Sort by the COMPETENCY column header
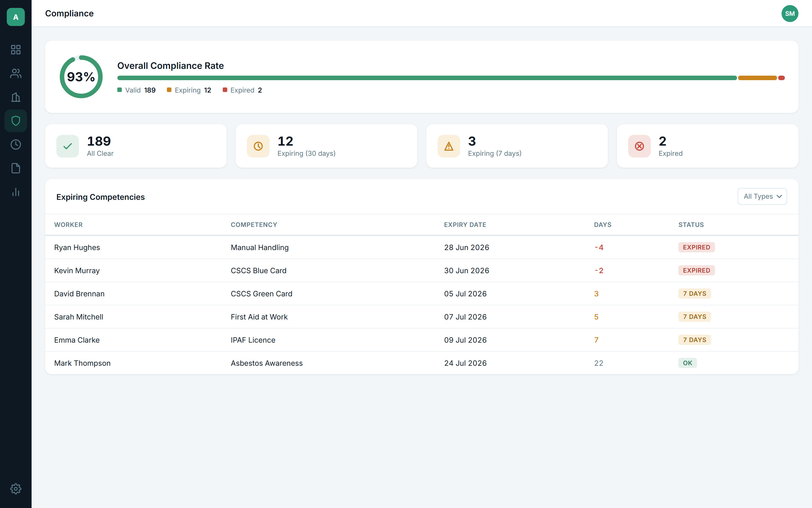 click(x=254, y=225)
